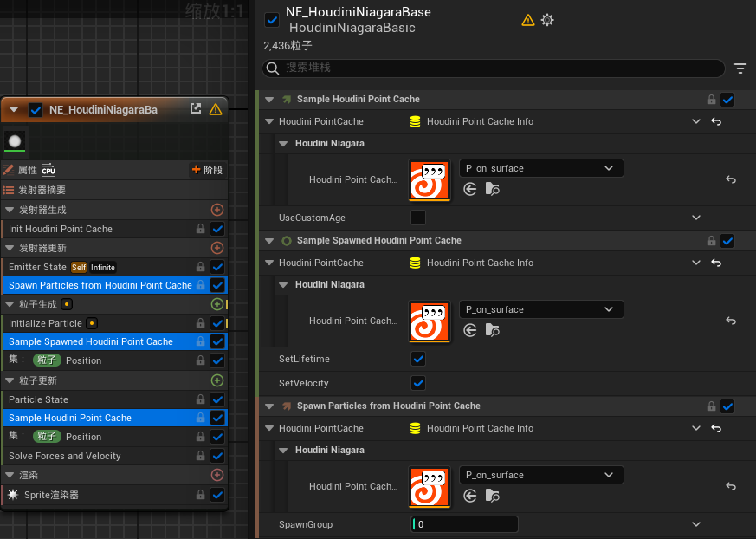
Task: Reset Houdini.PointCache under Spawn Particles section
Action: tap(716, 428)
